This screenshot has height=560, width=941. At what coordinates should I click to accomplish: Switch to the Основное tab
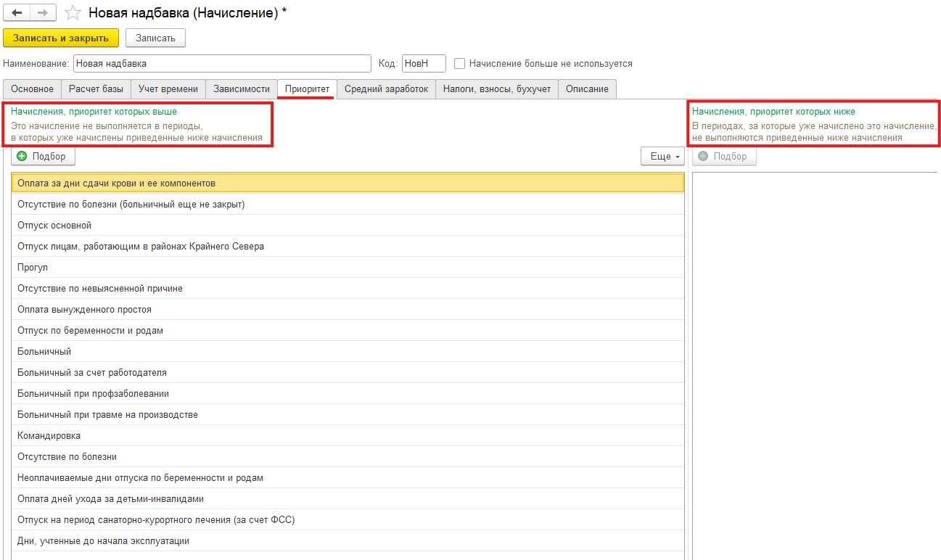pos(32,88)
